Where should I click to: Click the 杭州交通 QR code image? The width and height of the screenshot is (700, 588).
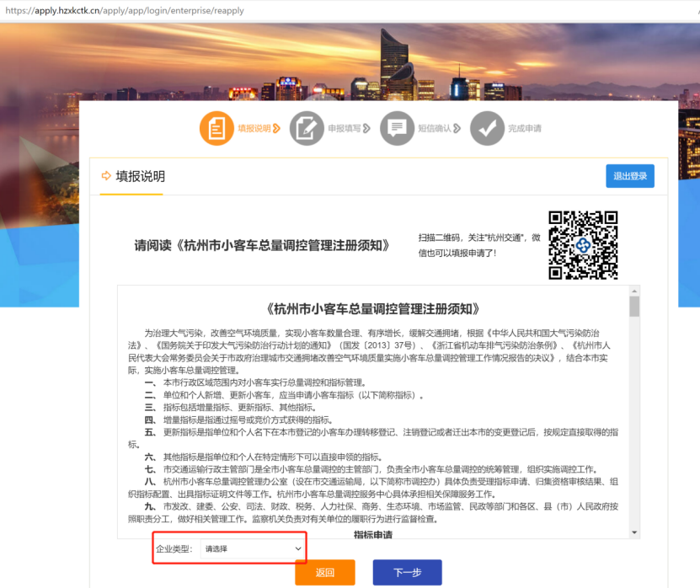point(583,244)
